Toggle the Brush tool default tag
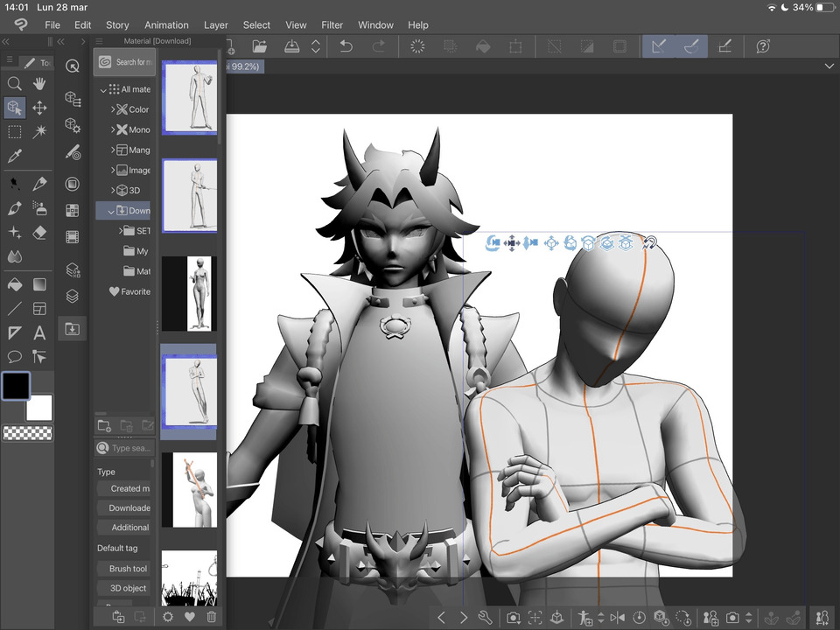Image resolution: width=840 pixels, height=630 pixels. 124,569
